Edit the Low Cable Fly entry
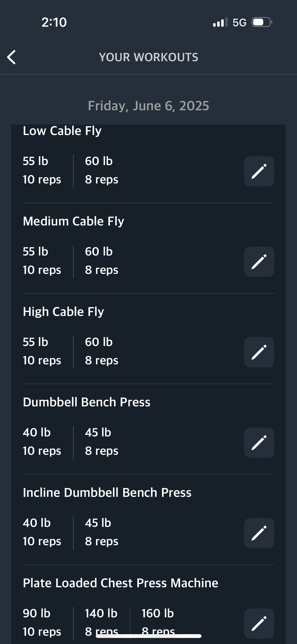This screenshot has width=297, height=644. [x=259, y=171]
